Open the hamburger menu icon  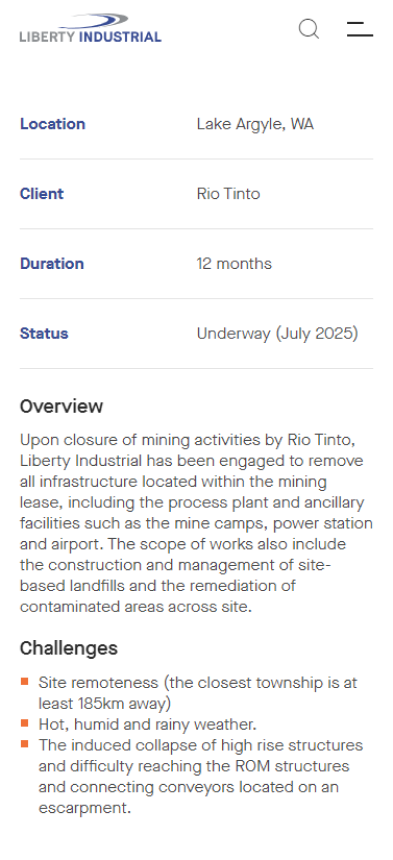coord(360,29)
